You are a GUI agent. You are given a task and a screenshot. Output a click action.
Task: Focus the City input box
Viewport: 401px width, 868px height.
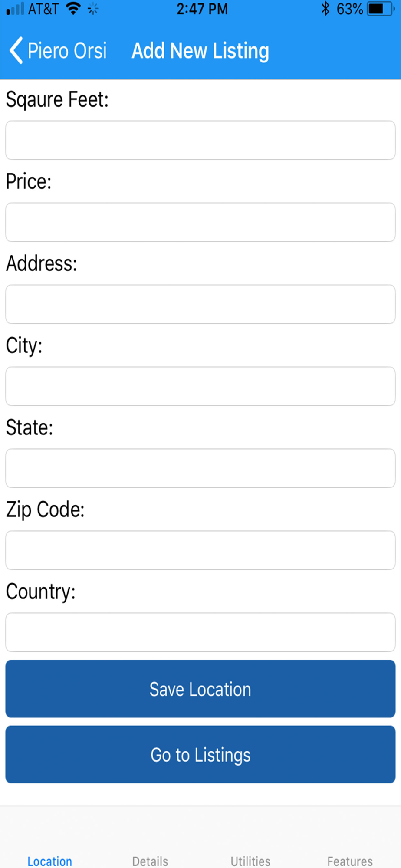200,386
